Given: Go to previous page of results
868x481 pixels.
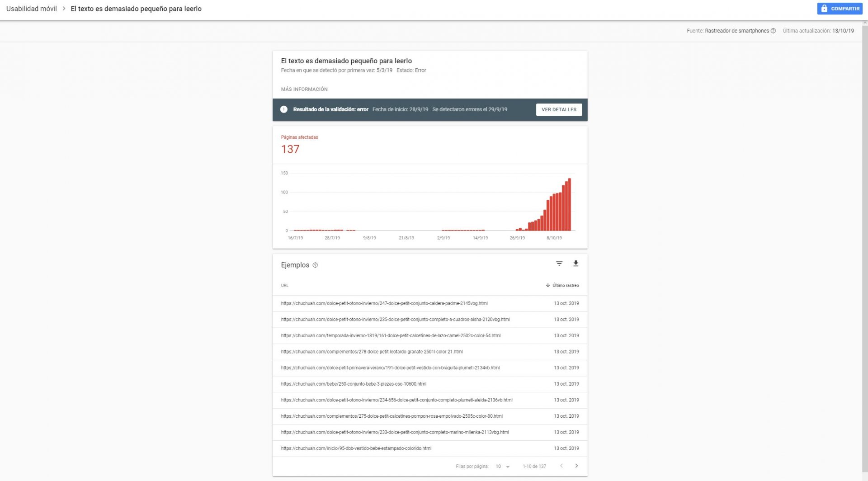Looking at the screenshot, I should [561, 466].
